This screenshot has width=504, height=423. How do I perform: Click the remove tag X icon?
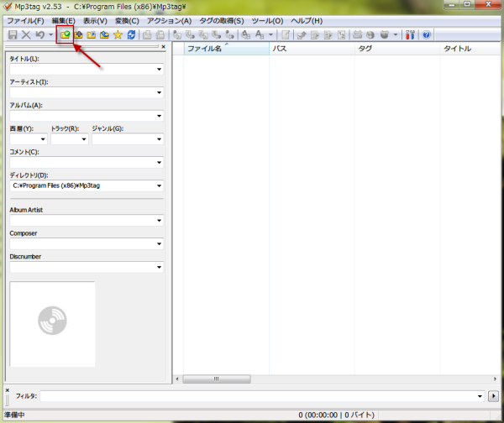(x=25, y=34)
